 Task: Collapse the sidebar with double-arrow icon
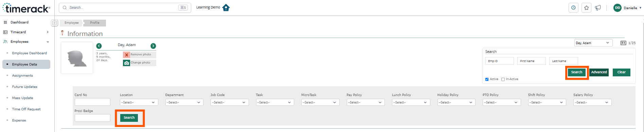click(54, 23)
